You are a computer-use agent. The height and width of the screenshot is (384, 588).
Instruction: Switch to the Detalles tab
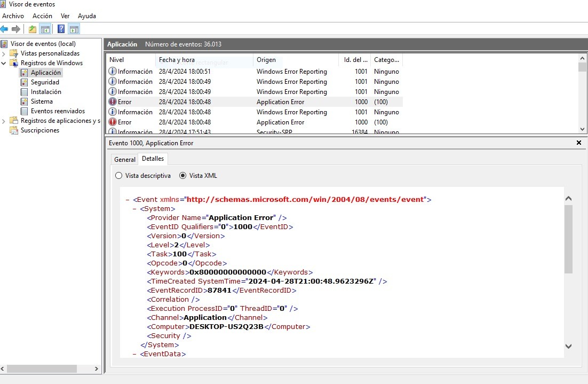click(x=153, y=159)
